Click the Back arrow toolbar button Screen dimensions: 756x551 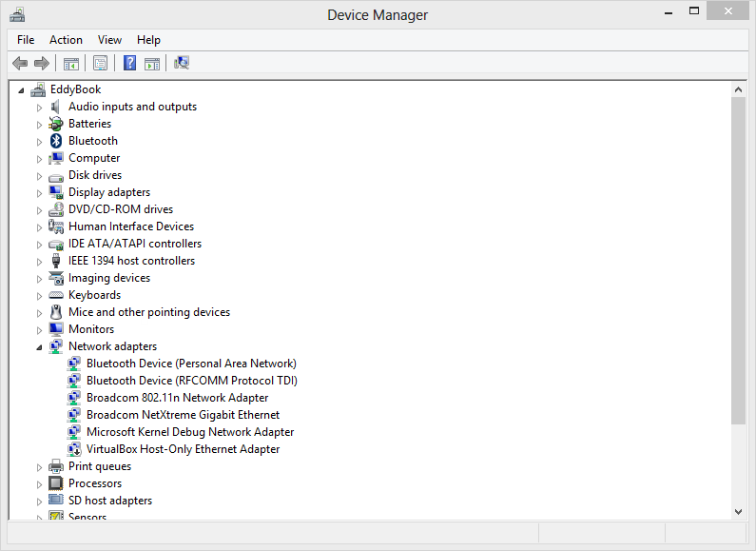tap(20, 63)
